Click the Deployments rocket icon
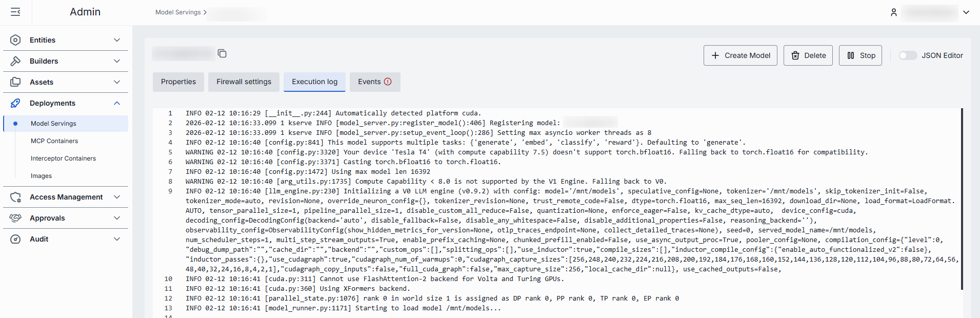980x318 pixels. (15, 103)
